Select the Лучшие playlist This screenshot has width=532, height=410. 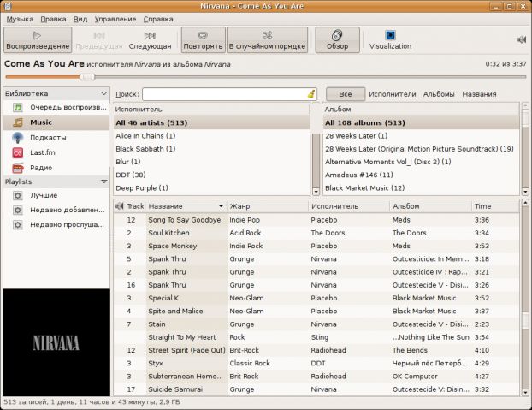pyautogui.click(x=44, y=195)
